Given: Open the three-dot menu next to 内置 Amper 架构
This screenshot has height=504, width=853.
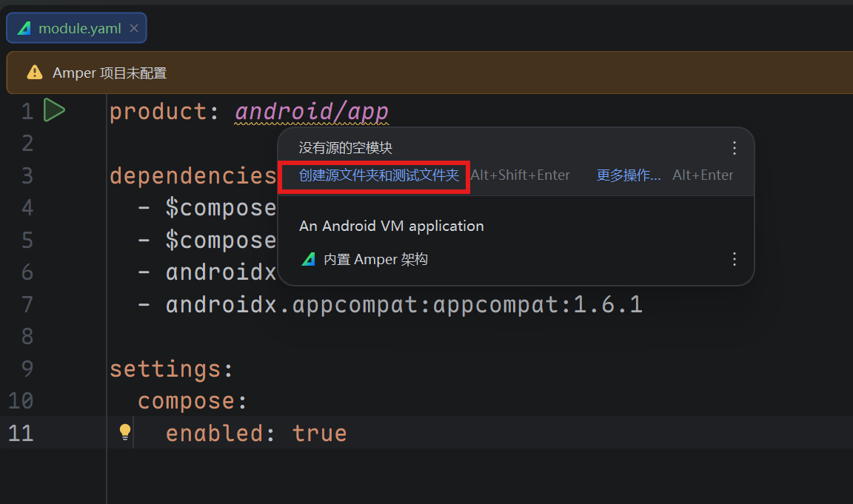Looking at the screenshot, I should [x=734, y=259].
